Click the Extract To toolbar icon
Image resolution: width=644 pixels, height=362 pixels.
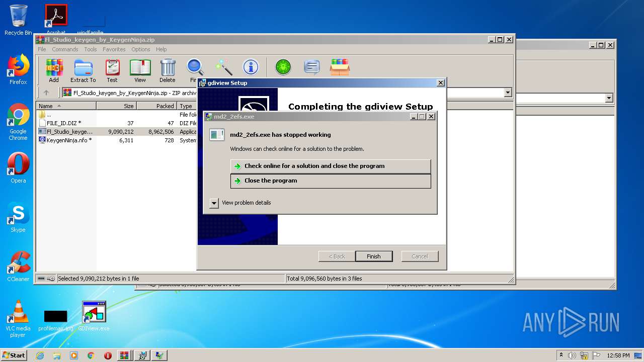click(83, 71)
